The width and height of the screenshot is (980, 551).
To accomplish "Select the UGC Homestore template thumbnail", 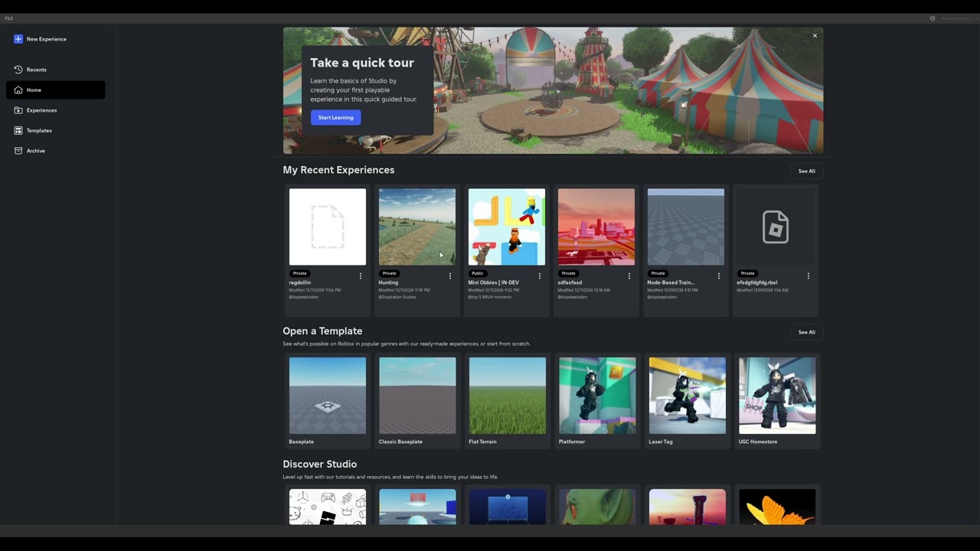I will 777,396.
